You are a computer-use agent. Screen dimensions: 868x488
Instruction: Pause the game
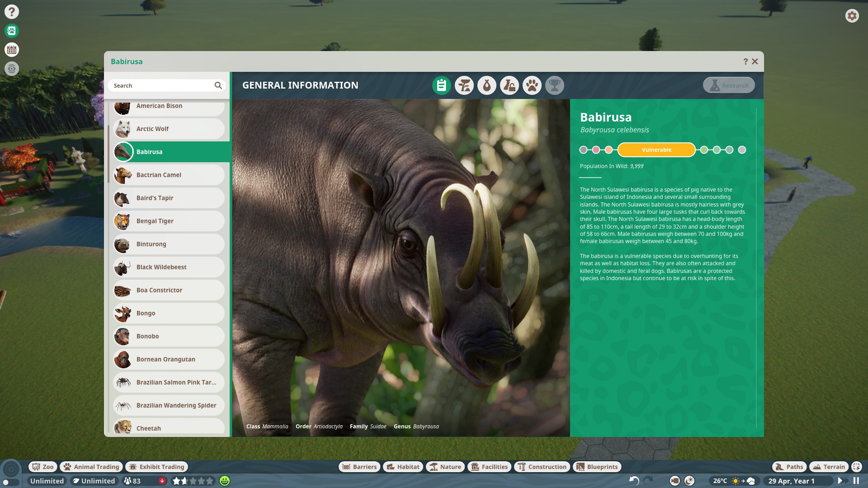[x=856, y=481]
